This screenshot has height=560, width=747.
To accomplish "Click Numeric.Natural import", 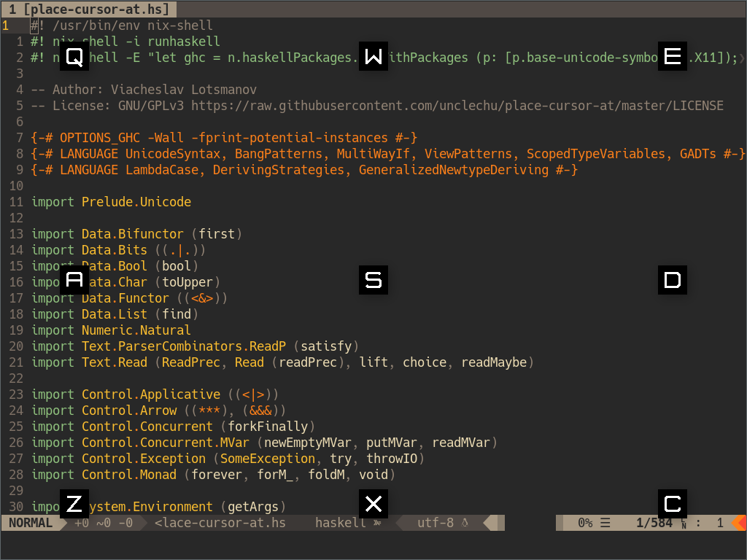I will click(136, 330).
